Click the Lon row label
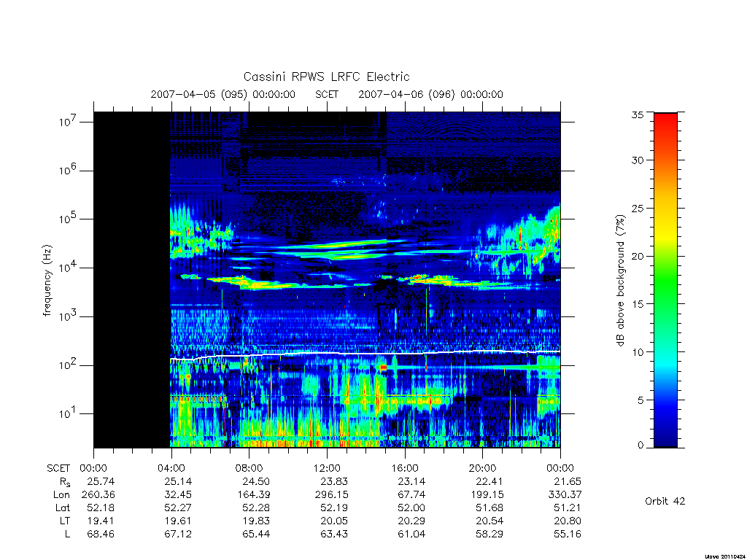 point(62,495)
